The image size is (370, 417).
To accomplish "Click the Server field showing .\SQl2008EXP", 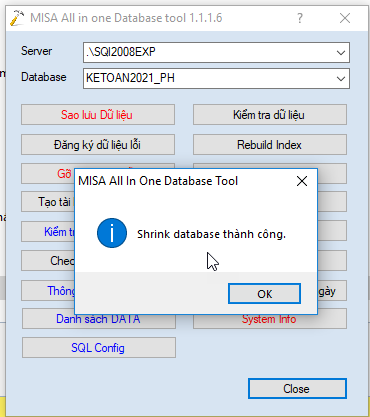I will [x=216, y=52].
